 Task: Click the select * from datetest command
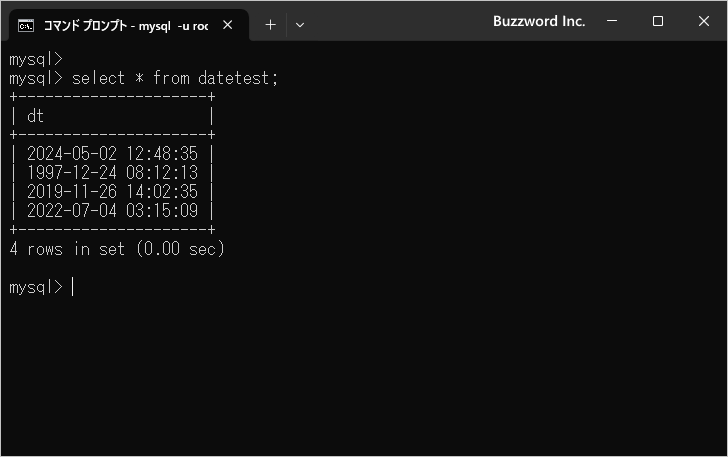point(175,78)
